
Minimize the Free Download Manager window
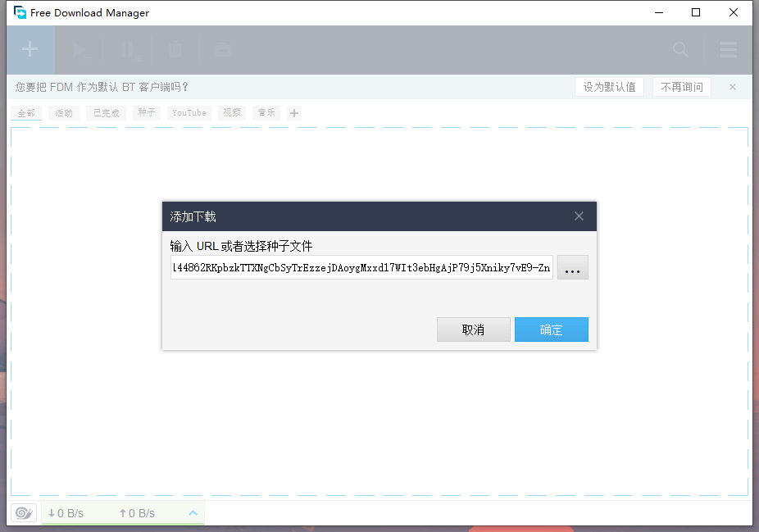click(x=659, y=12)
